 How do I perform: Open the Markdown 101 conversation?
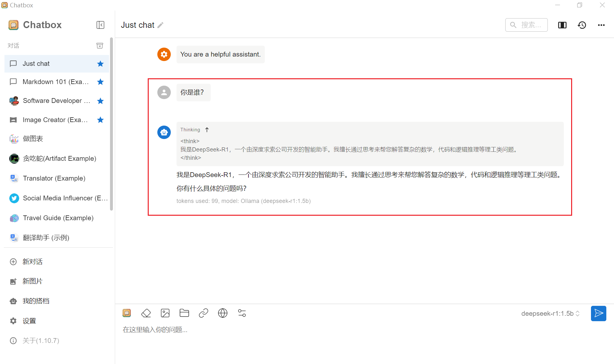(55, 82)
